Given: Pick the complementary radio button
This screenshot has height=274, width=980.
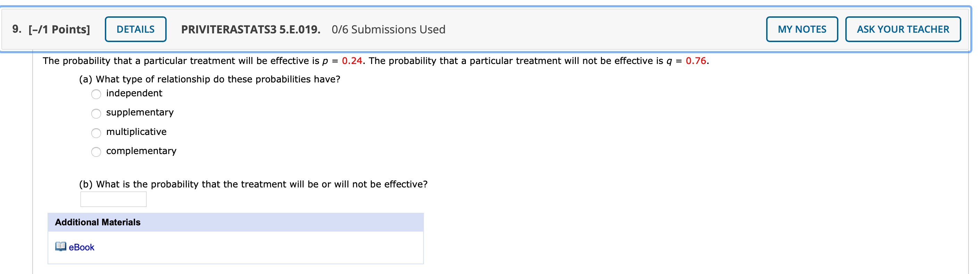Looking at the screenshot, I should 96,152.
